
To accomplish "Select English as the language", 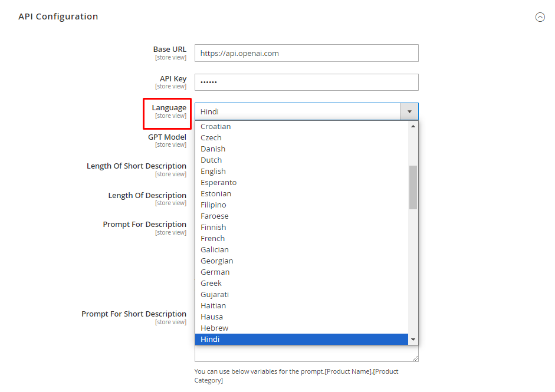I will (x=213, y=171).
